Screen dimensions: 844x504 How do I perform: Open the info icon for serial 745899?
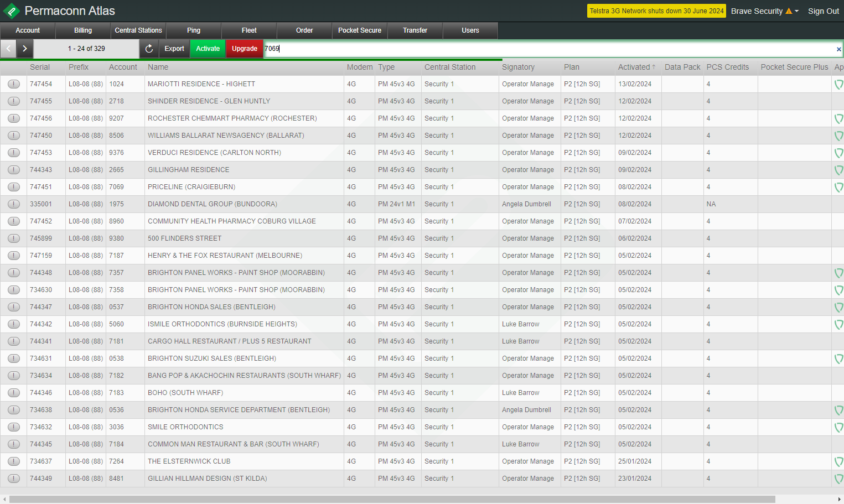coord(14,238)
